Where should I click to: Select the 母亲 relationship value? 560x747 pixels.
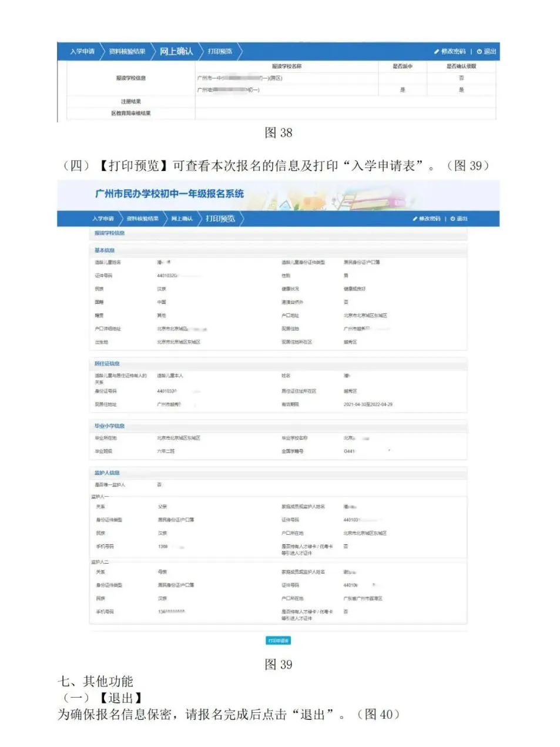pos(162,572)
